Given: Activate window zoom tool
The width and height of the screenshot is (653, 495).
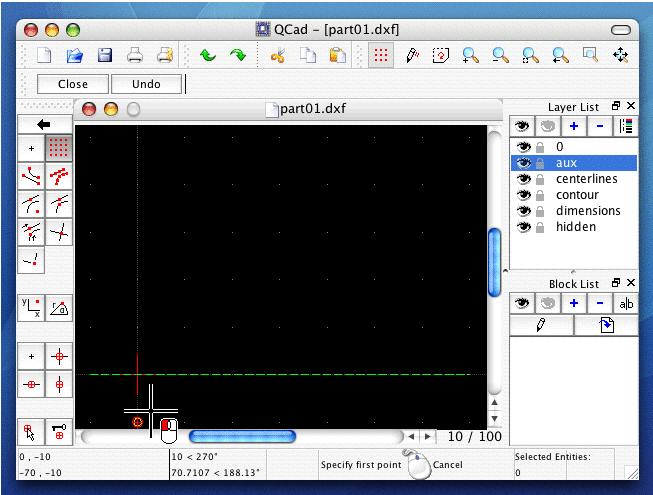Looking at the screenshot, I should coord(590,54).
